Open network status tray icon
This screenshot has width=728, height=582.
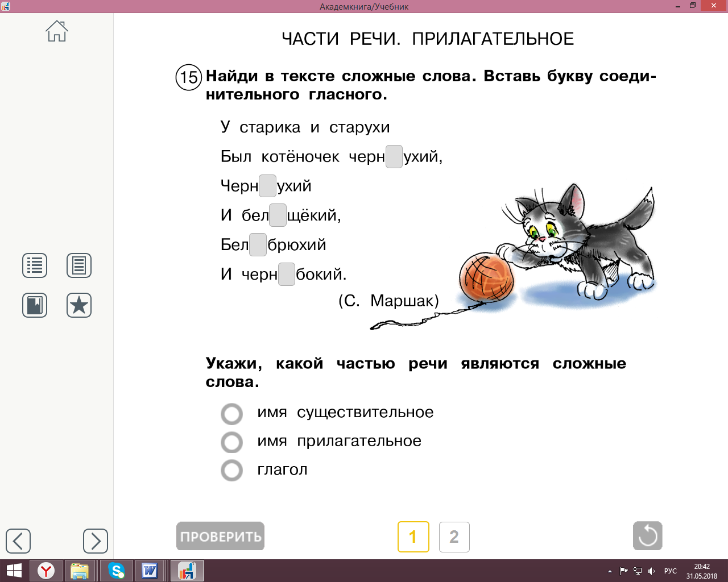point(638,571)
